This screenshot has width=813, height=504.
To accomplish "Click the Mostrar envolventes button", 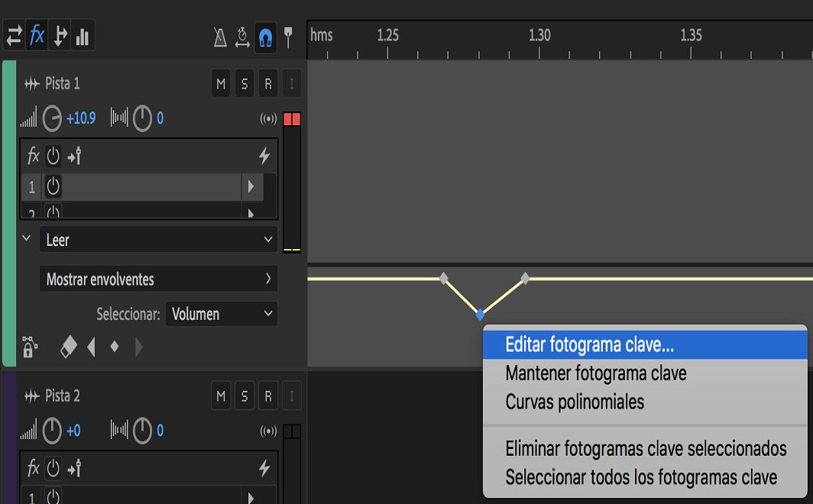I will click(x=158, y=279).
